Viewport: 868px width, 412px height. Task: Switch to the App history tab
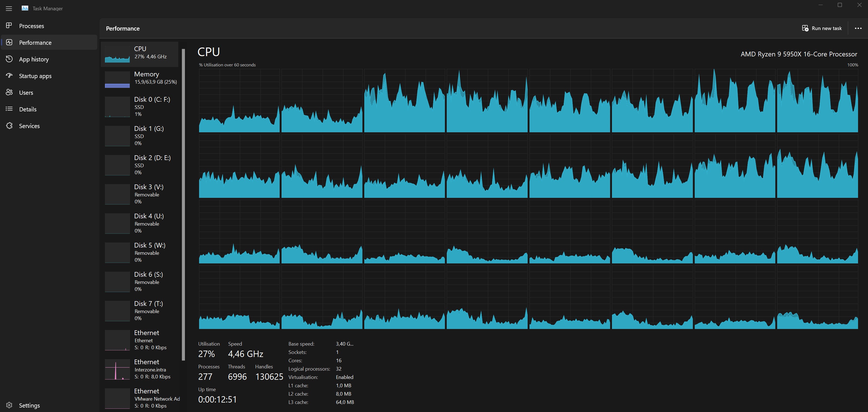coord(34,59)
